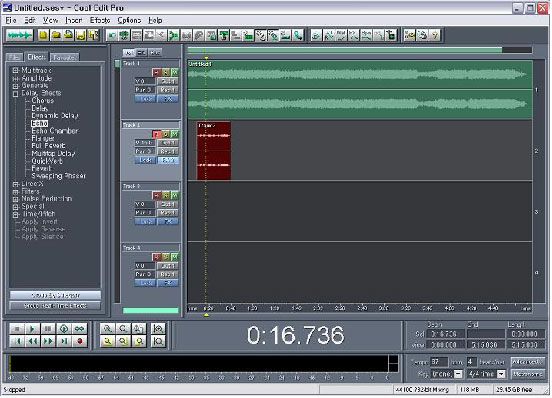Collapse the Delay Effects category

click(x=15, y=94)
